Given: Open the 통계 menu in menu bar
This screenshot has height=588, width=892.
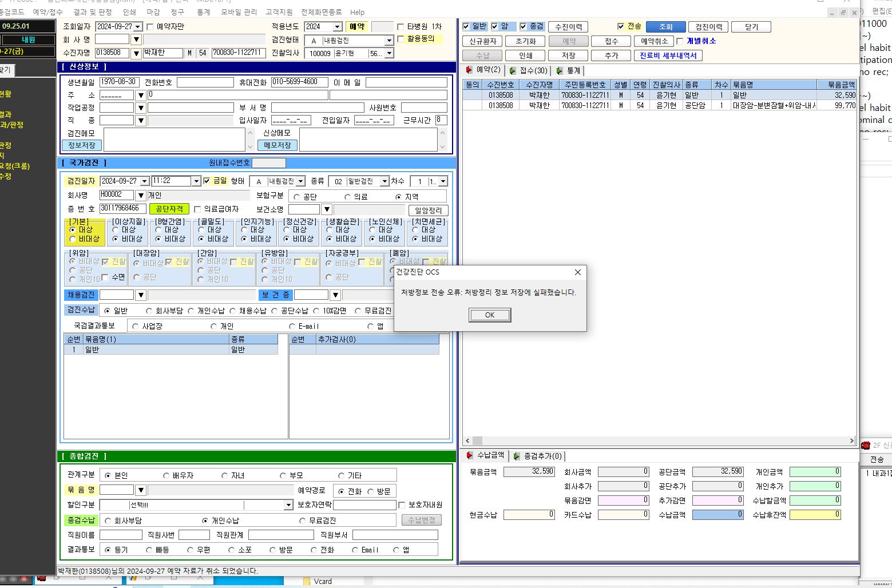Looking at the screenshot, I should (203, 12).
